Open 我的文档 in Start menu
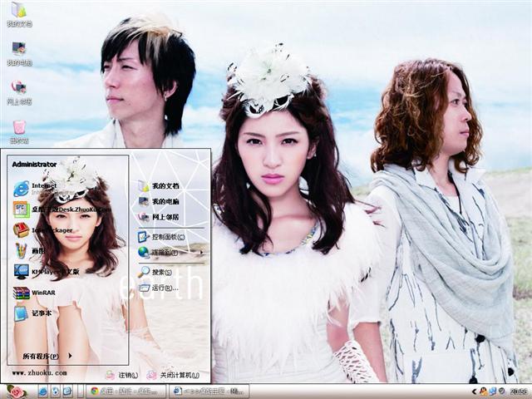 point(159,186)
